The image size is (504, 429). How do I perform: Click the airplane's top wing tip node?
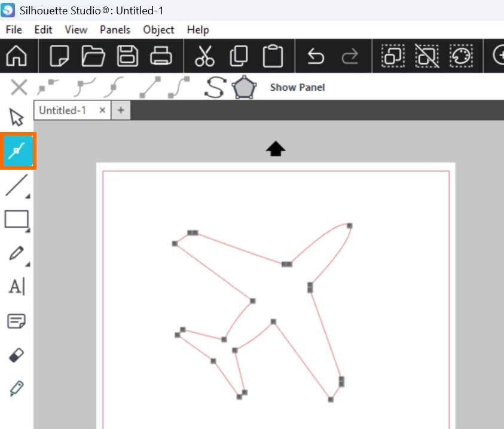pos(350,226)
